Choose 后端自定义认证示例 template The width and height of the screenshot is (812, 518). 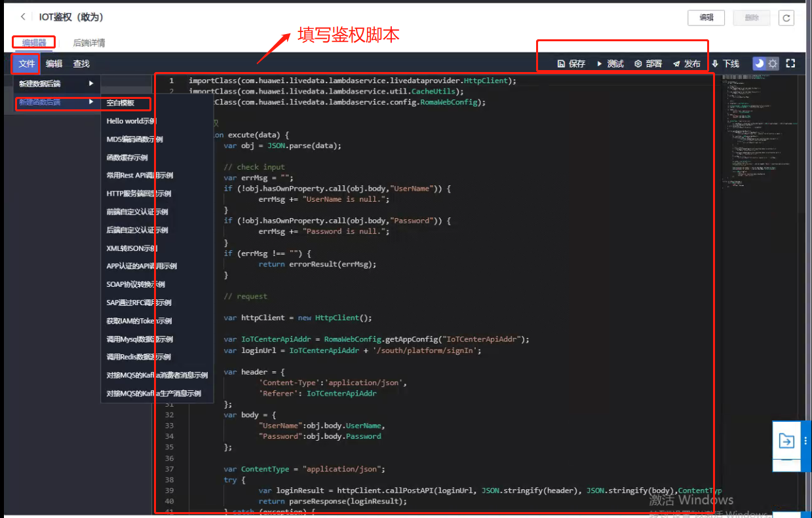pos(137,231)
